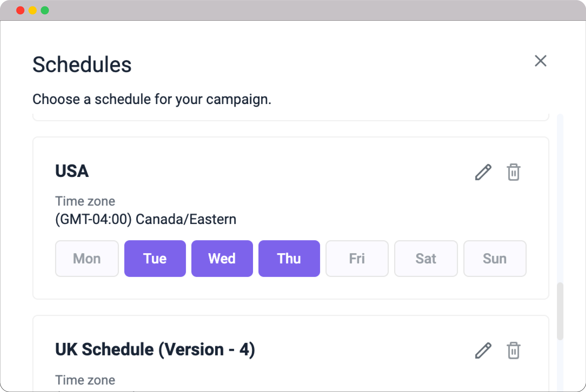Enable Saturday in the USA schedule

[x=426, y=258]
